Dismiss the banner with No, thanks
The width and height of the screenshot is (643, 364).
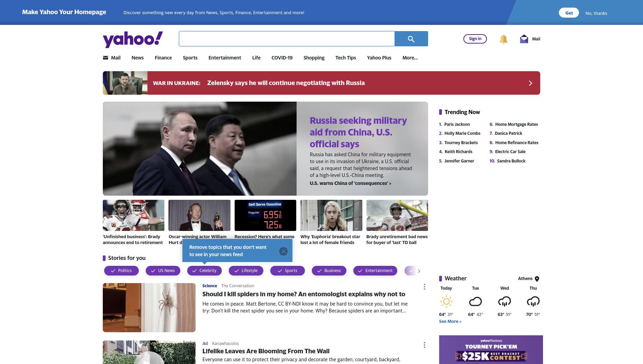click(x=596, y=13)
